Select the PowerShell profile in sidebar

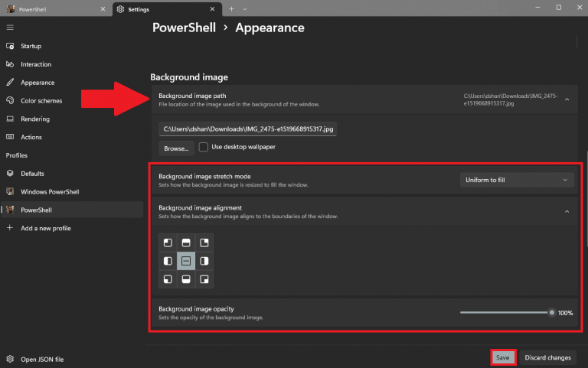click(x=72, y=210)
